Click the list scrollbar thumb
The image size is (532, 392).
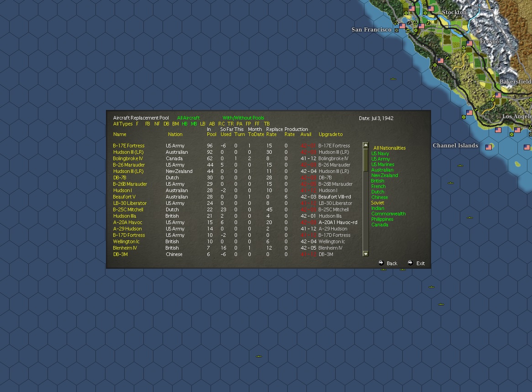365,160
